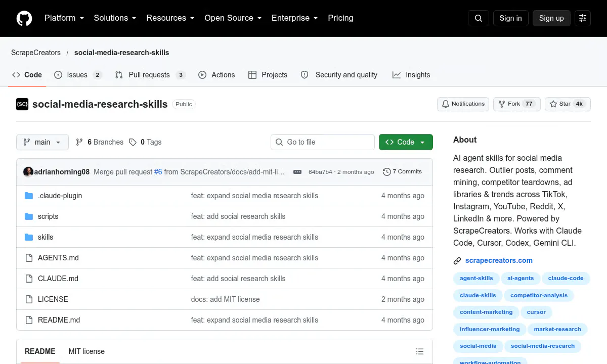
Task: Click the Sign in link
Action: (x=510, y=18)
